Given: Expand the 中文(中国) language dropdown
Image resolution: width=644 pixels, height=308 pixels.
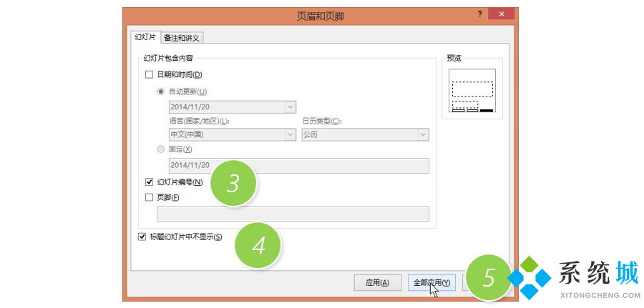Looking at the screenshot, I should (x=290, y=134).
